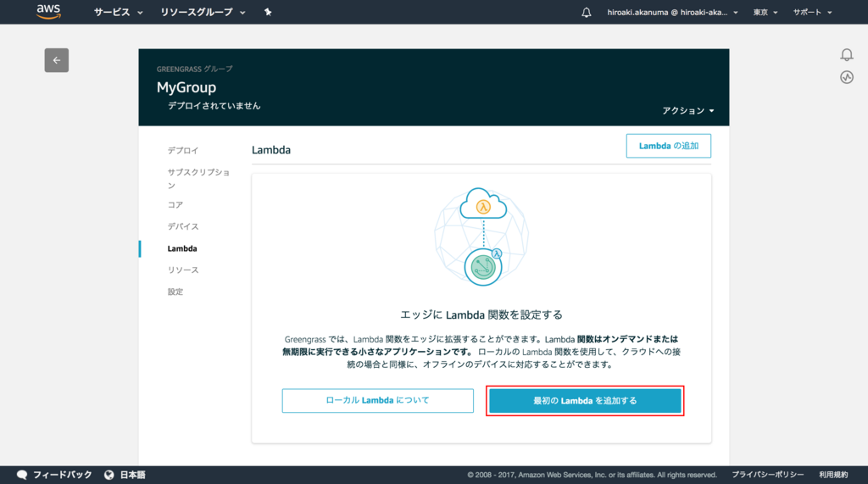Open the right-side notification bell panel
Image resolution: width=868 pixels, height=484 pixels.
847,54
